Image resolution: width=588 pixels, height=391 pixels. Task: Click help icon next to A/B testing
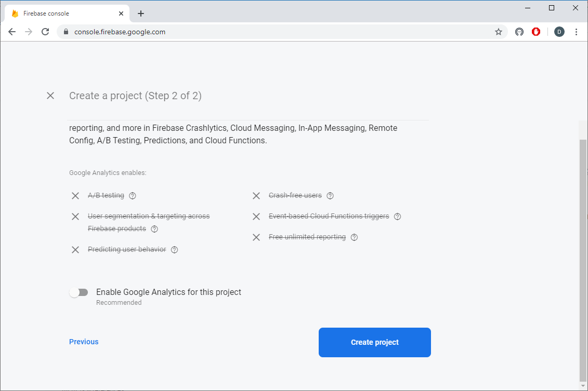coord(133,196)
